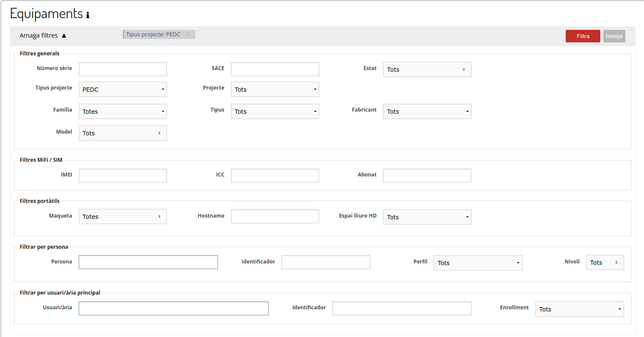This screenshot has width=644, height=337.
Task: Open the Estat dropdown
Action: pyautogui.click(x=427, y=70)
